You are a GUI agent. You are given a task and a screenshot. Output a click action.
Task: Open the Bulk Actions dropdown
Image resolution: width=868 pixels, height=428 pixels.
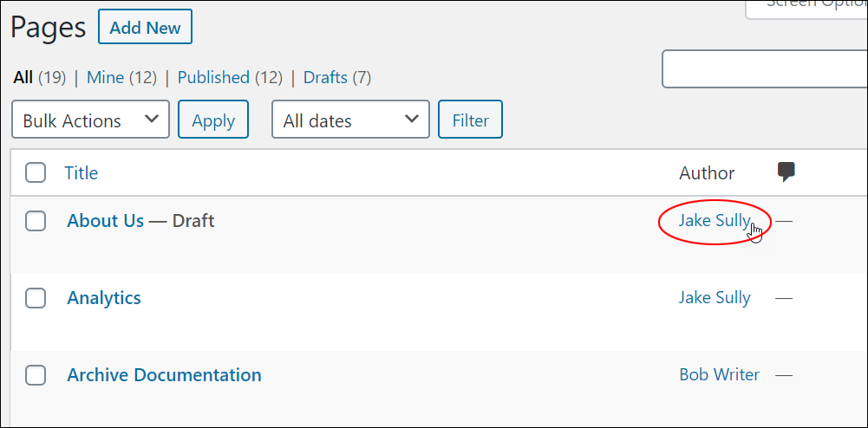click(x=90, y=120)
